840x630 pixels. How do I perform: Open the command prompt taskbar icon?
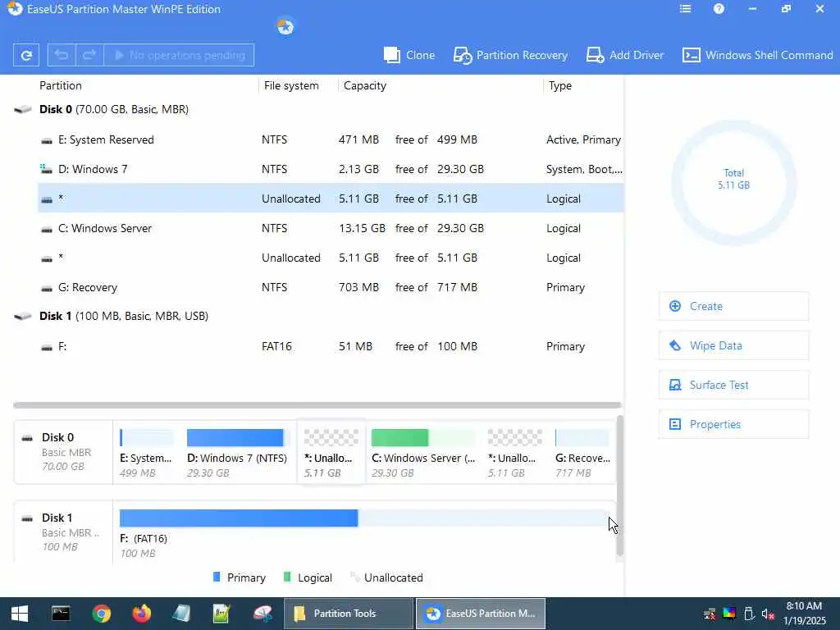61,614
